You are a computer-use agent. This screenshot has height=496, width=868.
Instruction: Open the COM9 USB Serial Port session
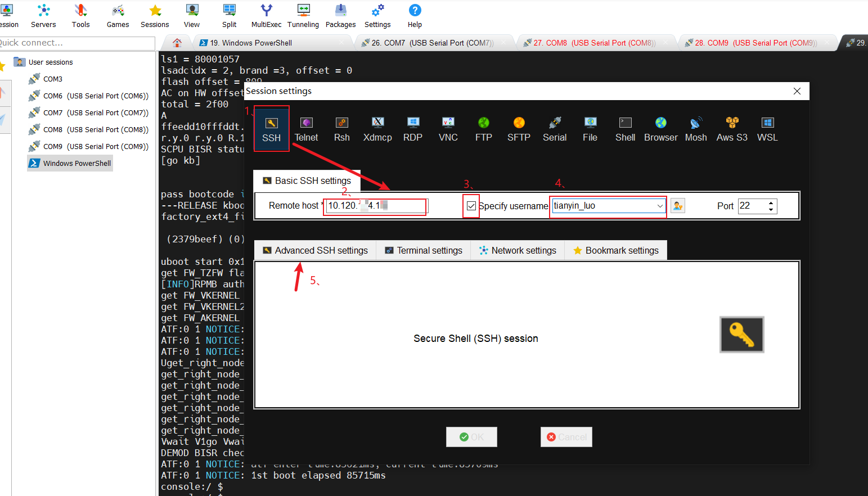pos(89,146)
